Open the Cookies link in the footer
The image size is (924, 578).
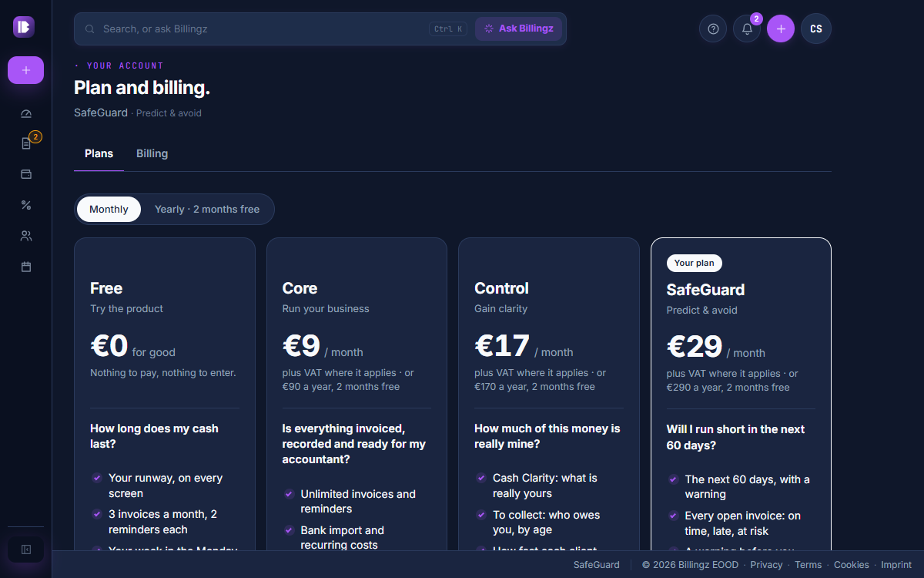click(852, 565)
